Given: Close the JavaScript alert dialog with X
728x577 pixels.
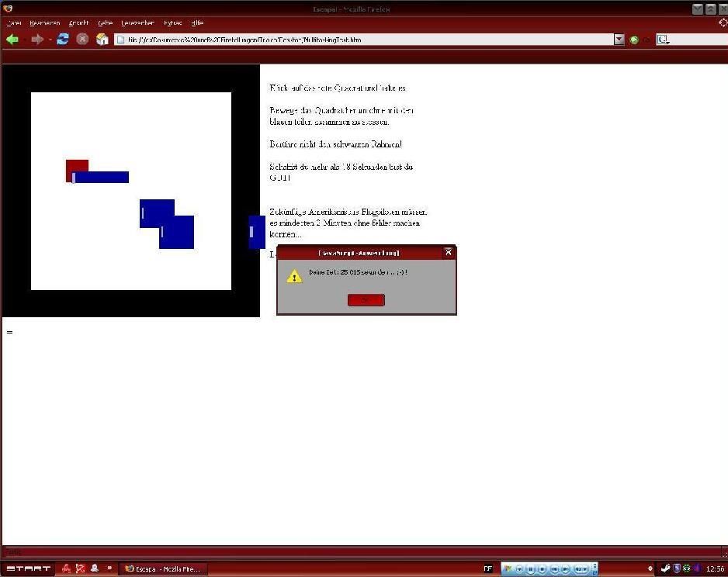Looking at the screenshot, I should click(x=448, y=252).
